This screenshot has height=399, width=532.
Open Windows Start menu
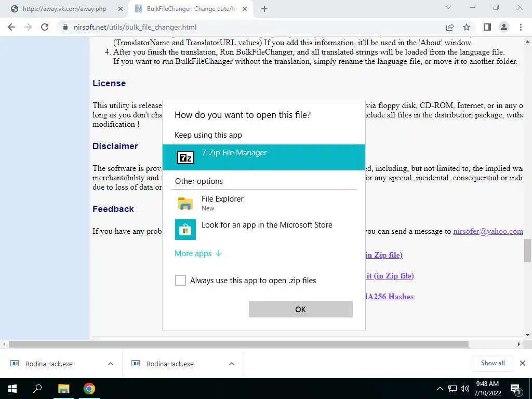tap(12, 389)
